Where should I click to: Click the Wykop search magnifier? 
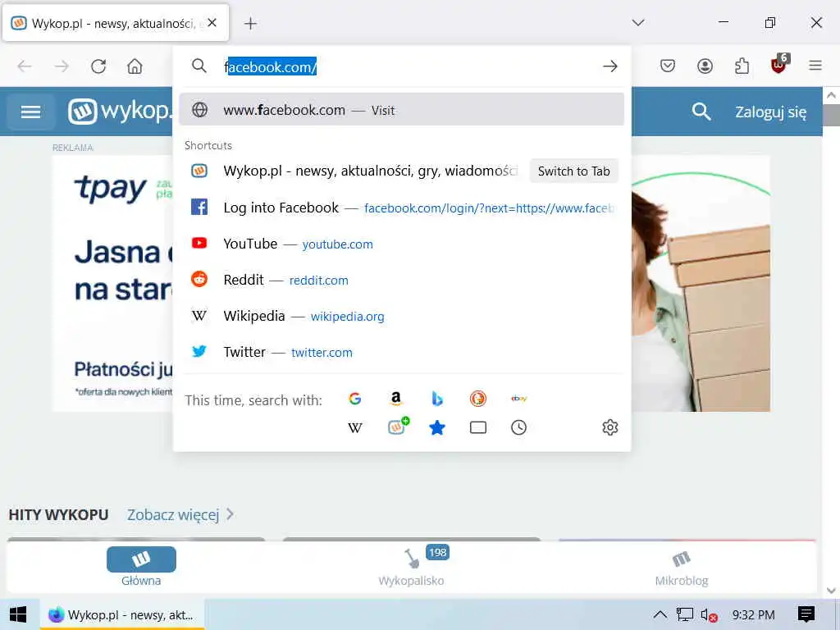pos(701,112)
